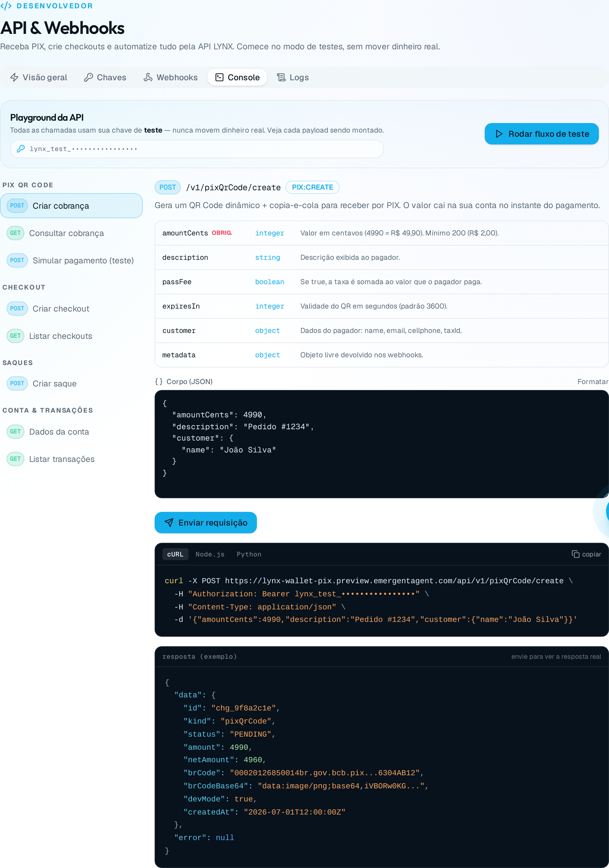Click the PIX:CREATE scope badge
The height and width of the screenshot is (868, 609).
coord(313,188)
